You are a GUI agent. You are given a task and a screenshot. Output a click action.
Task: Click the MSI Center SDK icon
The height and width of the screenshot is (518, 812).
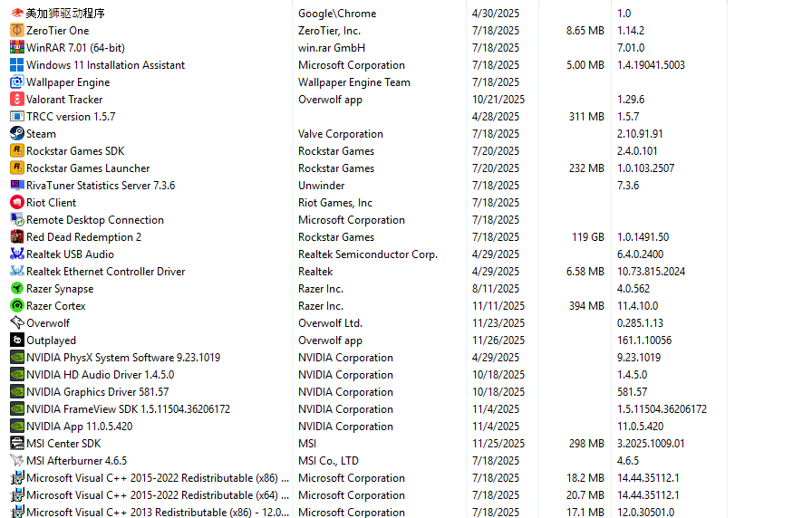(x=17, y=443)
